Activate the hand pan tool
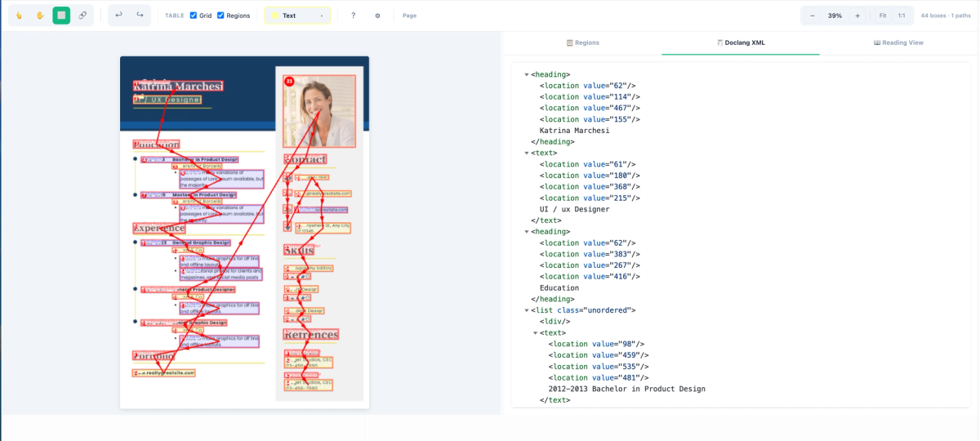Screen dimensions: 980x441 pyautogui.click(x=40, y=16)
